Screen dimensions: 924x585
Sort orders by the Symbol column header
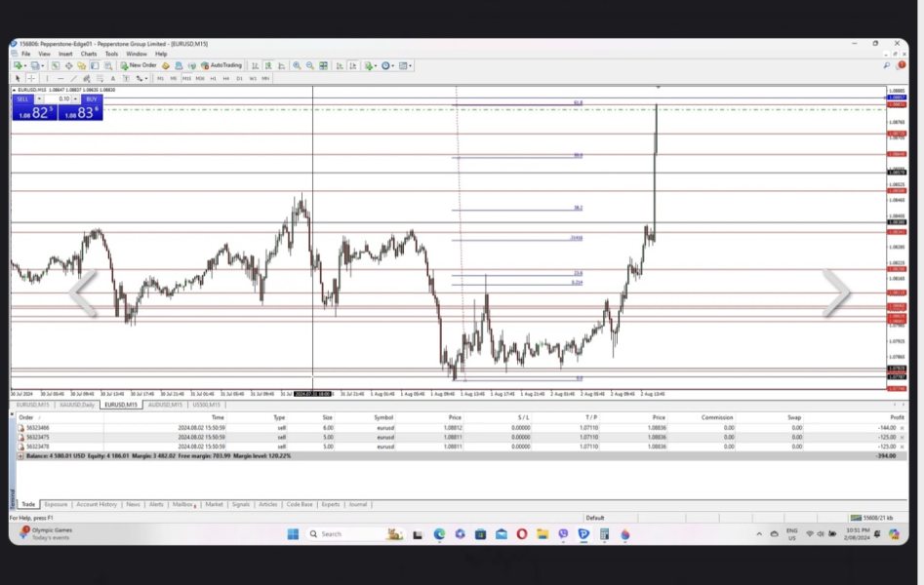tap(383, 417)
